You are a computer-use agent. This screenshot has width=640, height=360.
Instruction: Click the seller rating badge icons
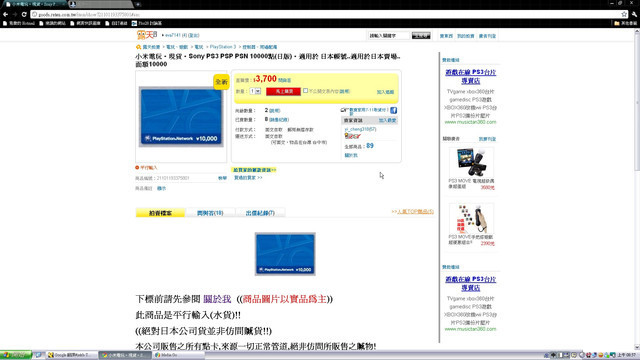click(353, 136)
